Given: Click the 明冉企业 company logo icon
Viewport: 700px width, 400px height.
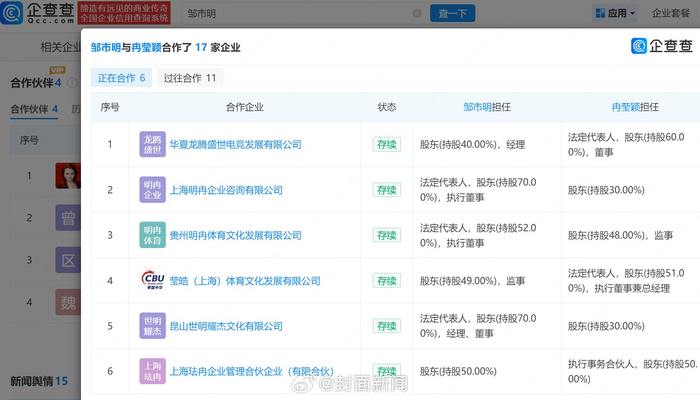Looking at the screenshot, I should click(x=152, y=190).
